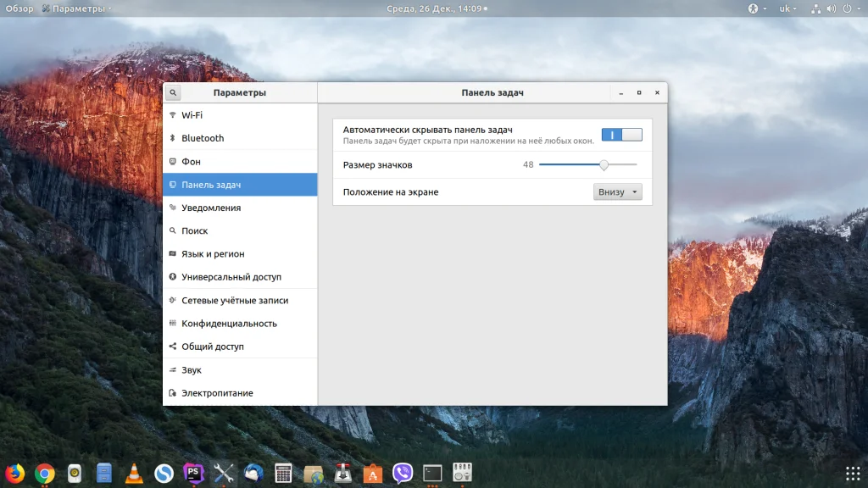Open 'Bluetooth' settings in sidebar
Screen dimensions: 868x488
point(203,138)
